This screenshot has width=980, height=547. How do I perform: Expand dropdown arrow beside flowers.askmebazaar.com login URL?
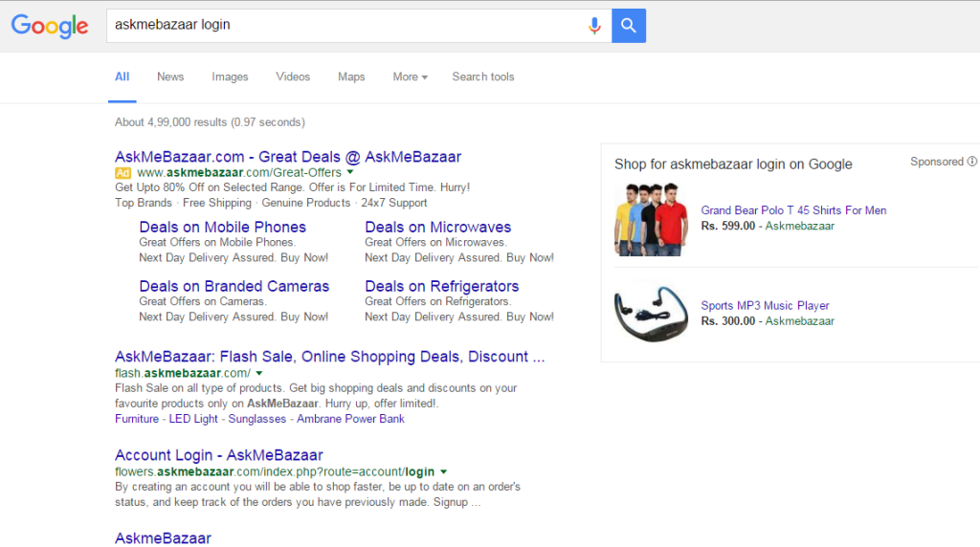[443, 471]
